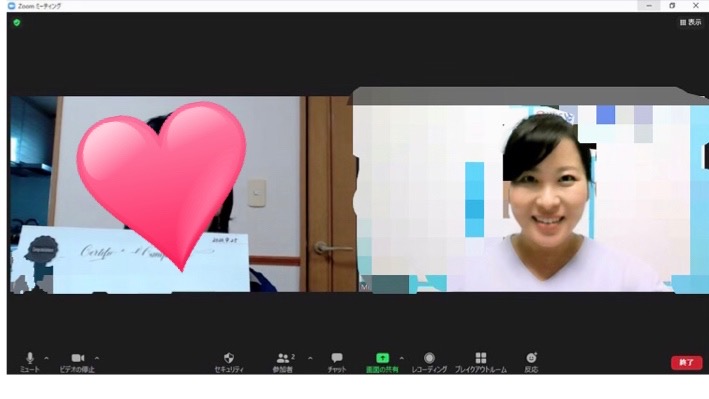Open the チャット chat panel
This screenshot has height=399, width=709.
[x=337, y=362]
